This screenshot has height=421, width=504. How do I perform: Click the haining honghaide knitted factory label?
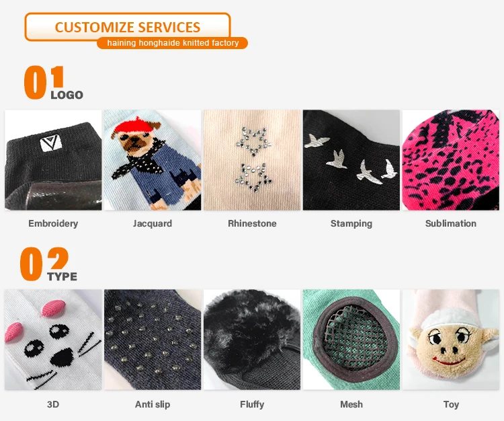pyautogui.click(x=173, y=43)
